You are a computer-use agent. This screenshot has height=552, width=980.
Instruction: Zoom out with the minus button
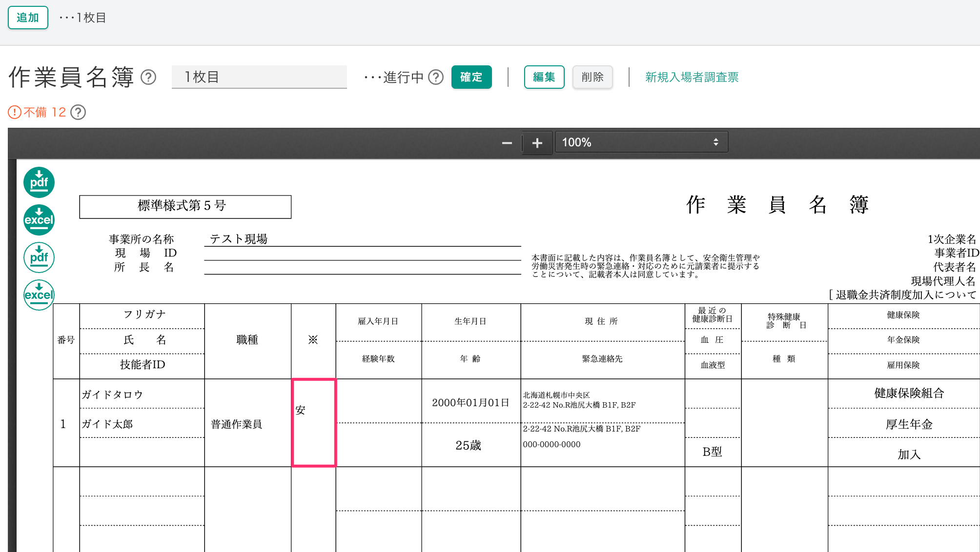point(507,143)
